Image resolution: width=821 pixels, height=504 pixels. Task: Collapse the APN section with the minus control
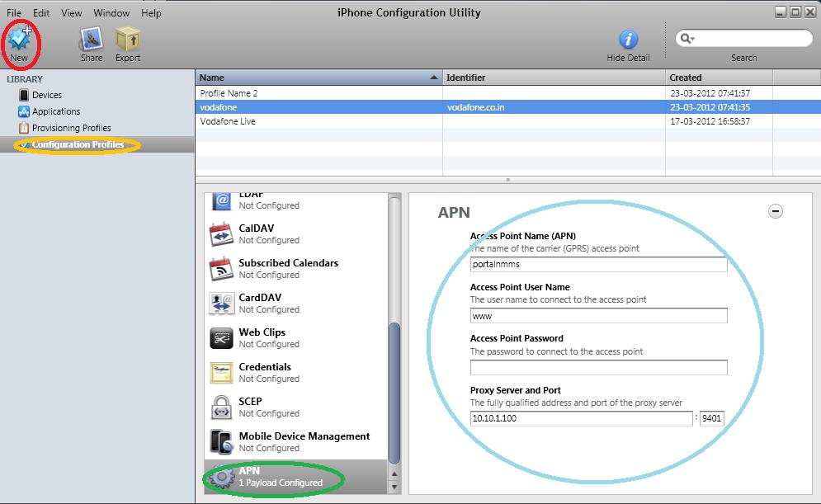tap(776, 211)
